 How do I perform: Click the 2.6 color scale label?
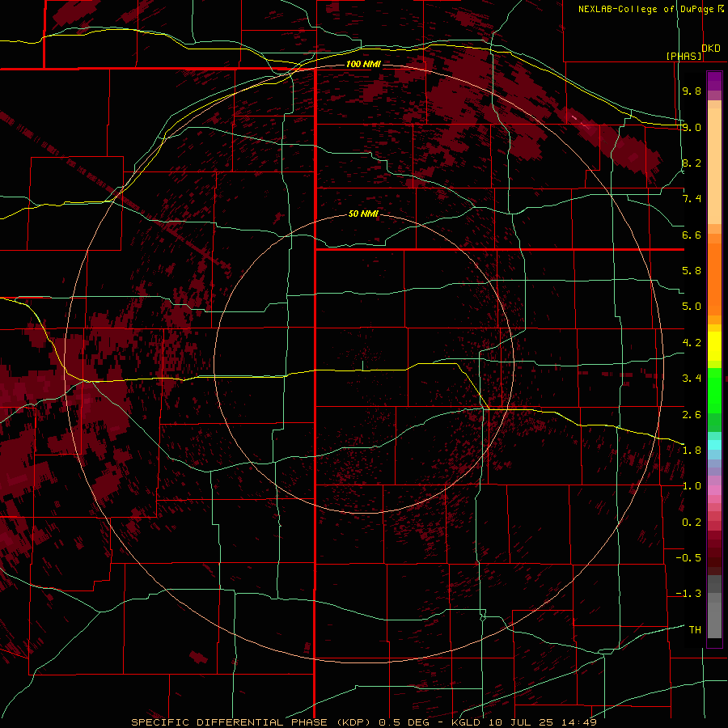(692, 415)
